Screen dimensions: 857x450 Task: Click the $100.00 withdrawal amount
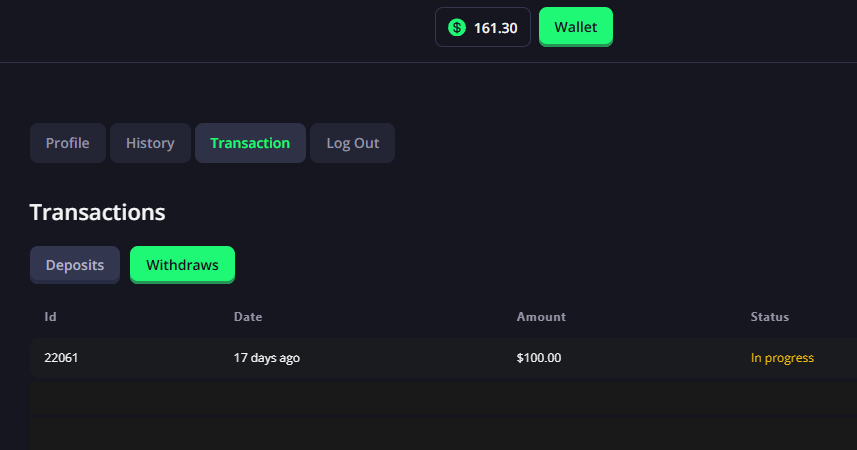539,358
